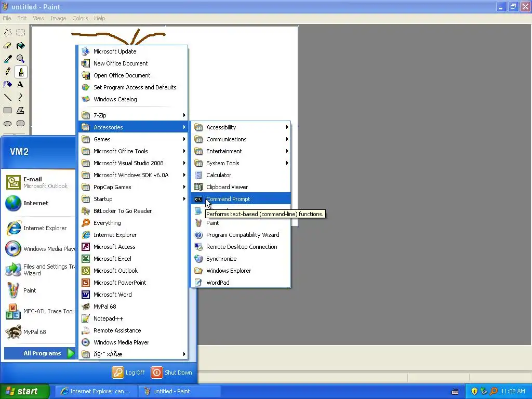Switch to Internet Explorer taskbar button
The width and height of the screenshot is (532, 399).
(96, 391)
